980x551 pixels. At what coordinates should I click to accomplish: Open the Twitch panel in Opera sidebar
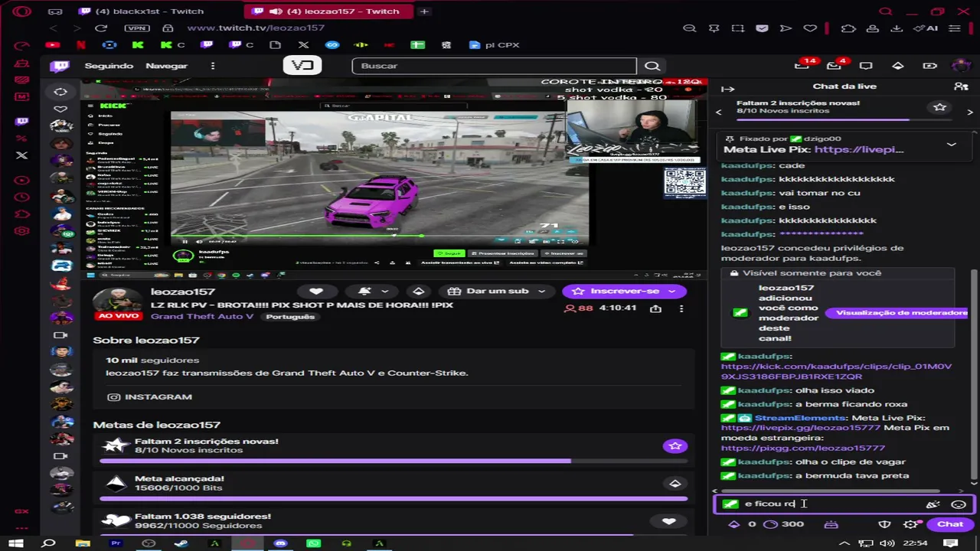pos(21,121)
